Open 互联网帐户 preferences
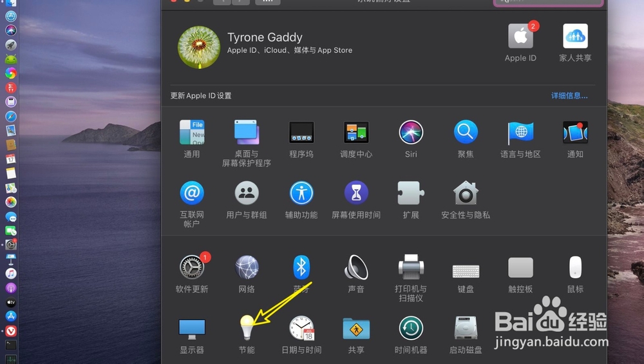The width and height of the screenshot is (644, 364). tap(192, 193)
